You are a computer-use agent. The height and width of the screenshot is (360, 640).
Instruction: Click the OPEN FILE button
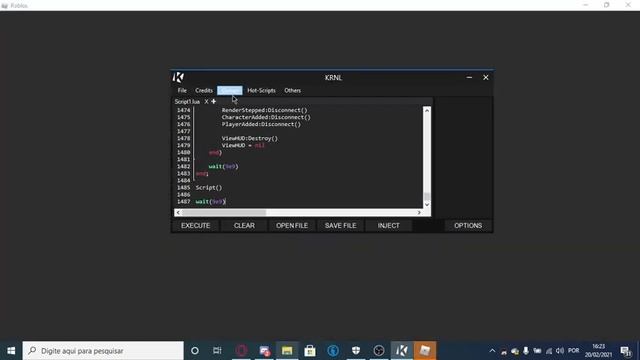coord(292,225)
